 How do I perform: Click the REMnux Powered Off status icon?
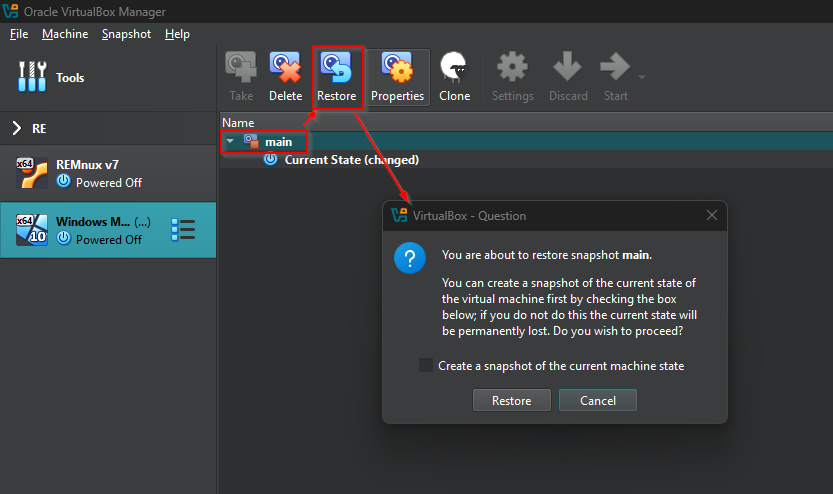pos(64,181)
